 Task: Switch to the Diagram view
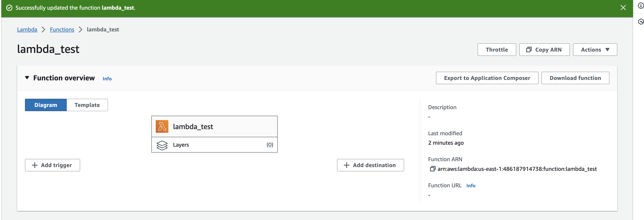[46, 105]
